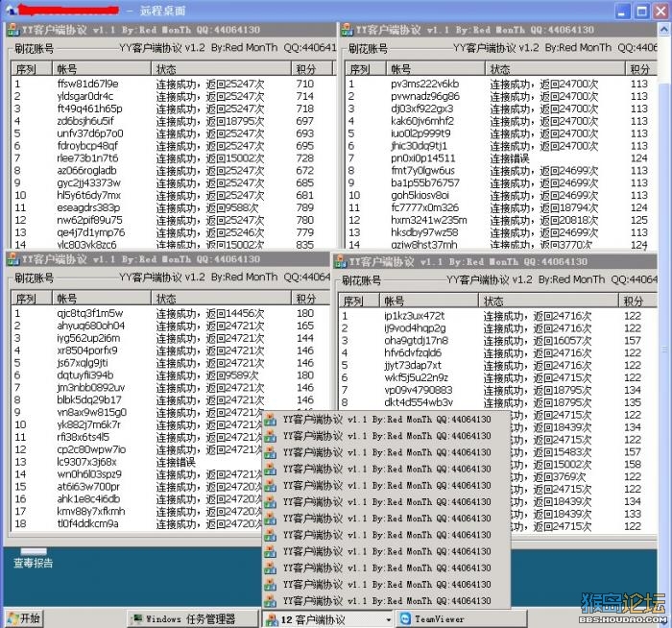Select account row yldsgar0dr4c
672x628 pixels.
pos(172,96)
